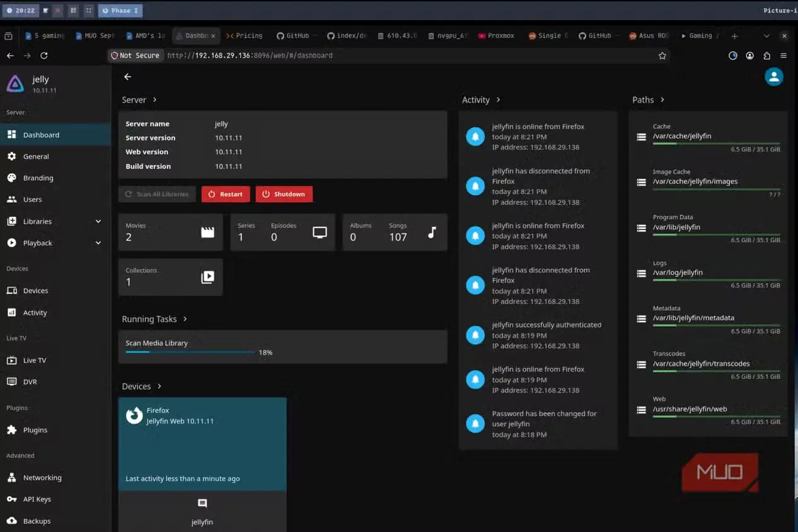Click the browser account profile icon

pyautogui.click(x=749, y=55)
